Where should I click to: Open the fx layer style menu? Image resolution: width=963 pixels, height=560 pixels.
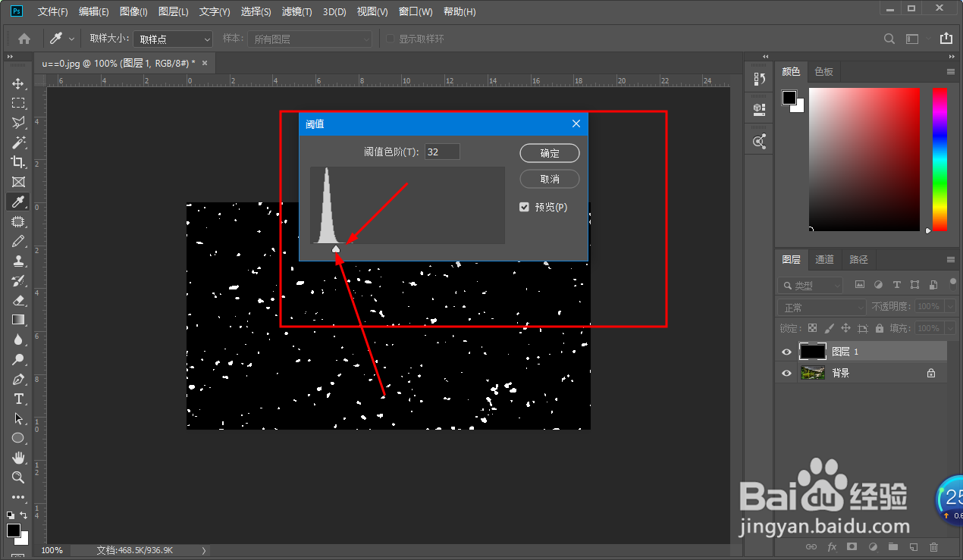pos(832,546)
